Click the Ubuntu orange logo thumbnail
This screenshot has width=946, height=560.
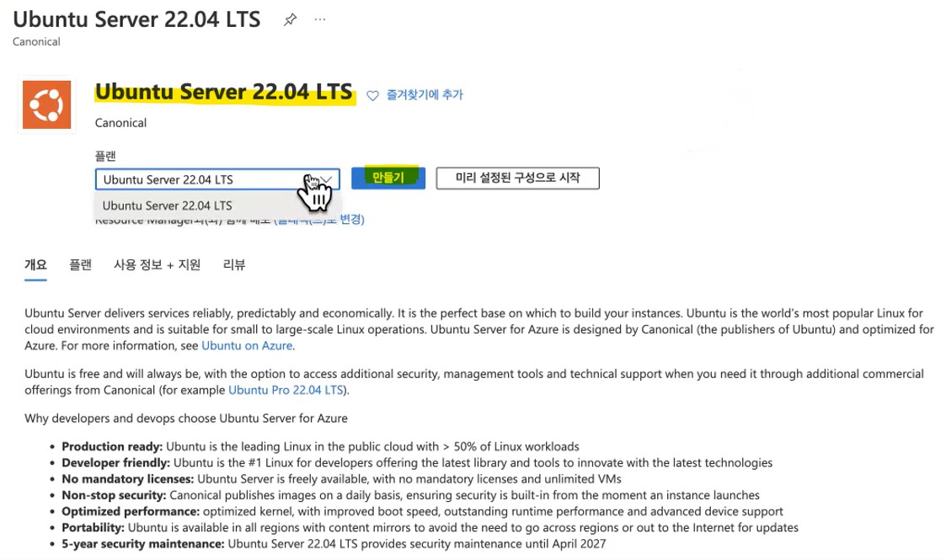[46, 104]
